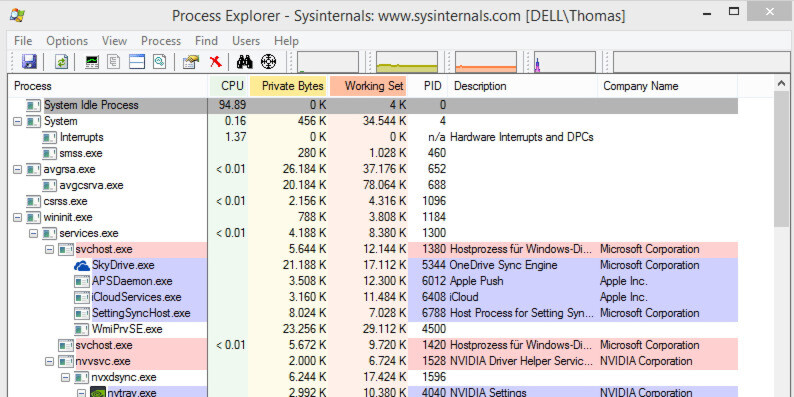This screenshot has height=397, width=794.
Task: Sort by Working Set column header
Action: [369, 86]
